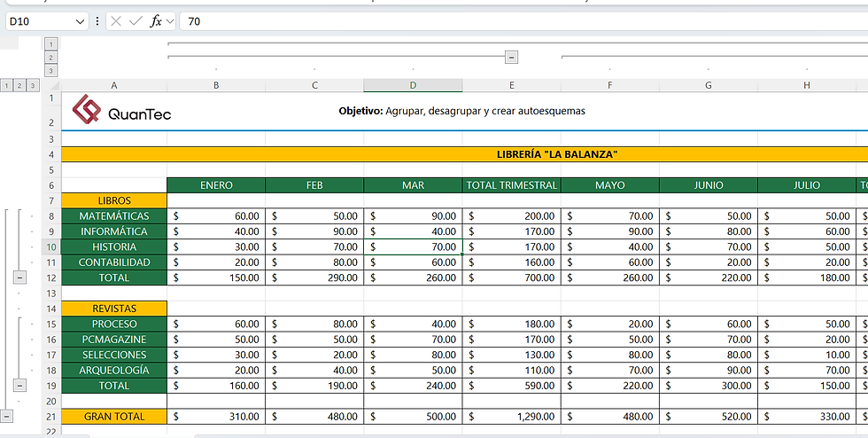868x438 pixels.
Task: Select the JUNIO header cell
Action: point(709,185)
